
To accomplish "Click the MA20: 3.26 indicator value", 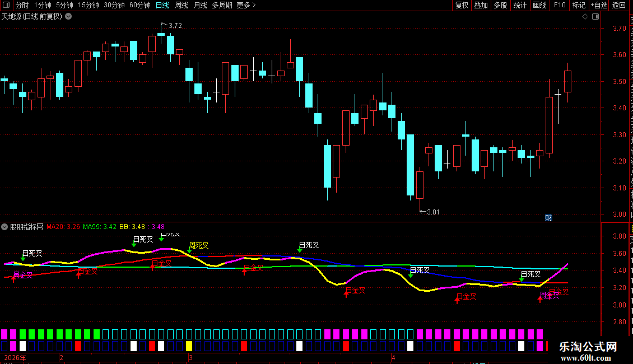I will [63, 227].
